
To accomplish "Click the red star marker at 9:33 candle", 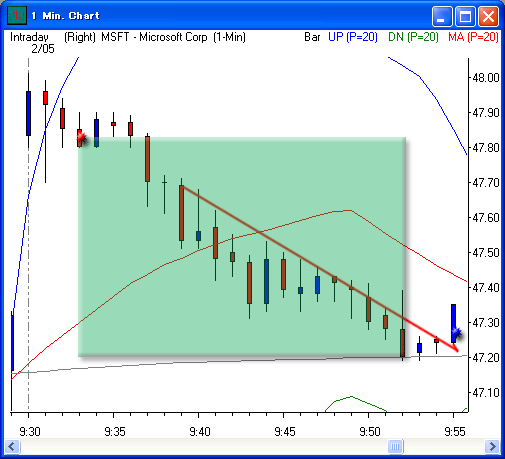I will [x=82, y=137].
